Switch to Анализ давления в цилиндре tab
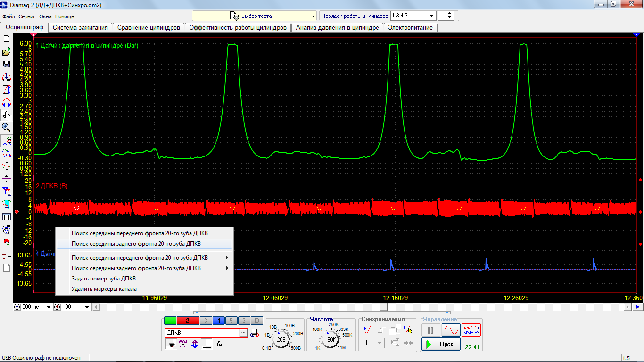 click(x=337, y=27)
